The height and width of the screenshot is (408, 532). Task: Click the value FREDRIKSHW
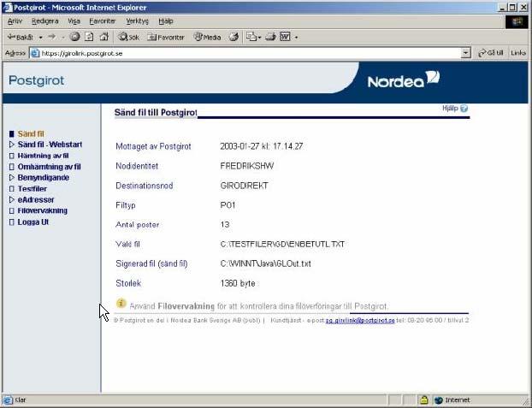247,166
